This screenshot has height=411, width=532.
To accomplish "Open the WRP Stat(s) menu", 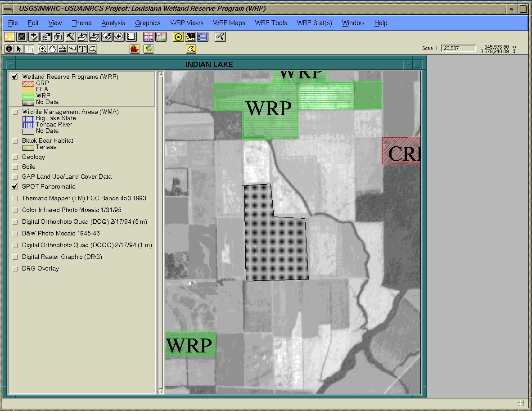I will click(x=314, y=23).
